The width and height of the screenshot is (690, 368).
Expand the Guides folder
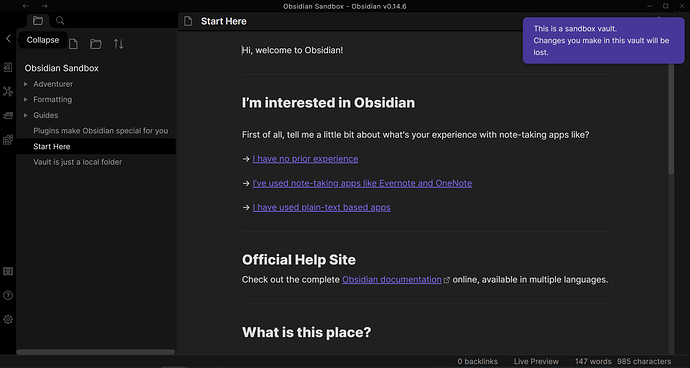[26, 115]
